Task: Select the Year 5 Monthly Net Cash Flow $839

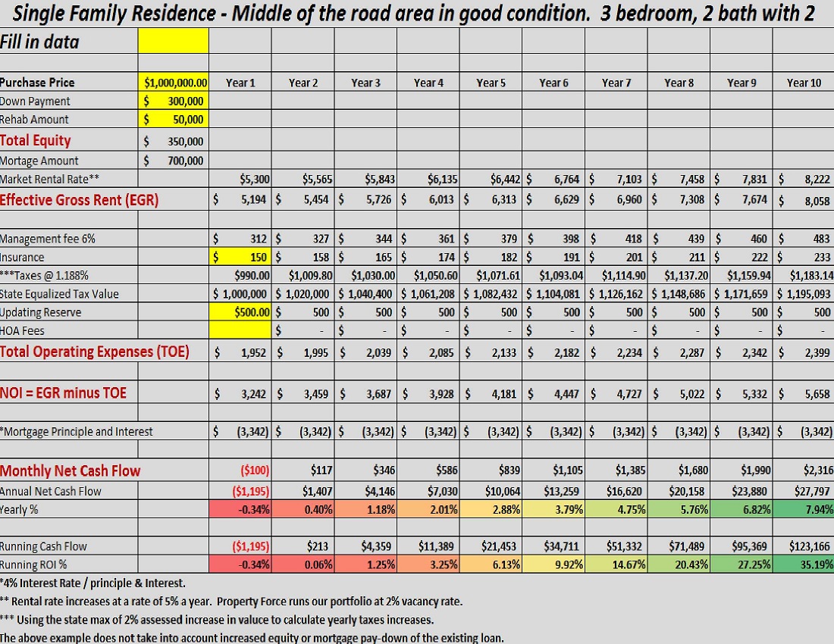Action: (491, 470)
